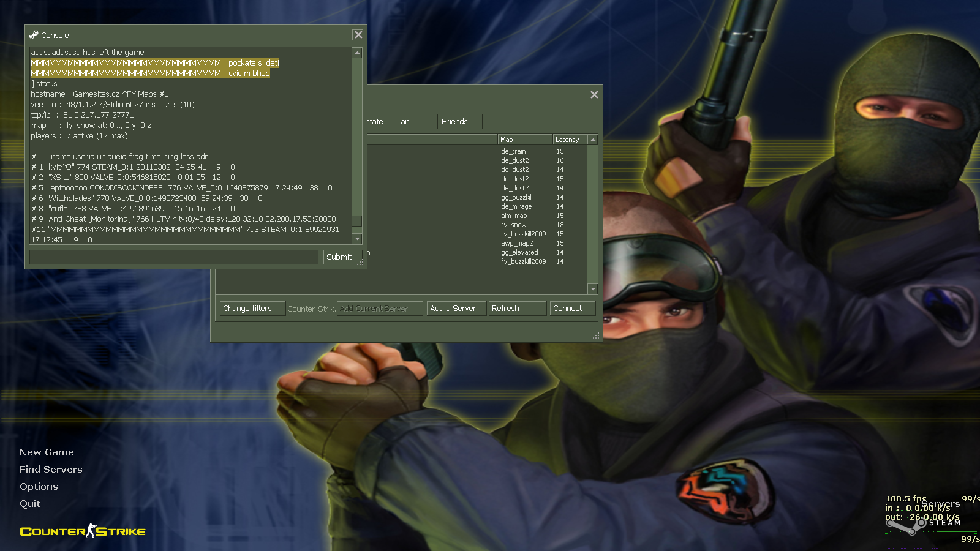This screenshot has height=551, width=980.
Task: Click the Steam icon in Console title bar
Action: pyautogui.click(x=34, y=35)
